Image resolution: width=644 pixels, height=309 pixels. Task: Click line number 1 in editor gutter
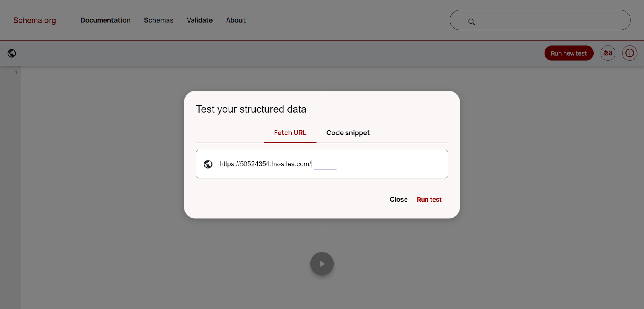click(16, 73)
